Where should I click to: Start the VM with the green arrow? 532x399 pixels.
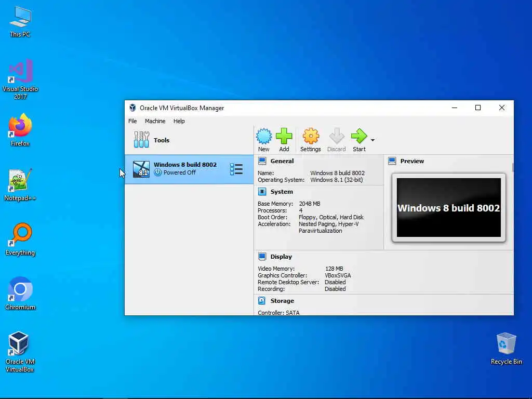click(x=359, y=140)
